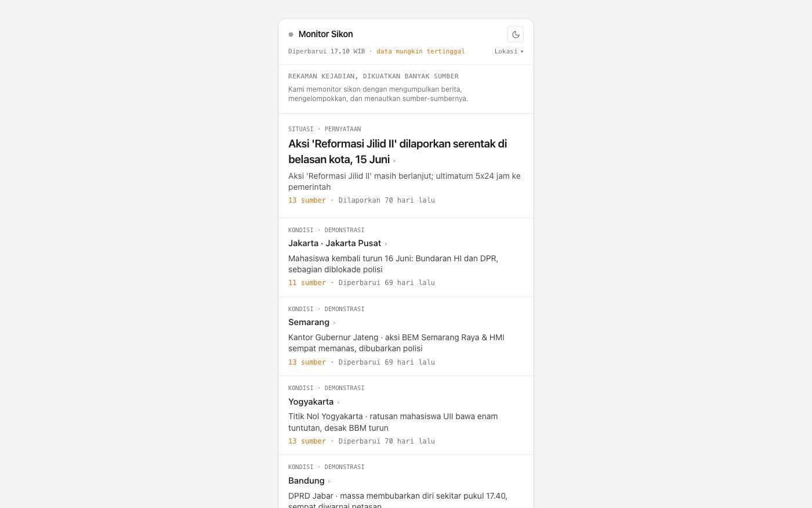Viewport: 812px width, 508px height.
Task: Click the Monitor Sikon title
Action: click(x=325, y=34)
